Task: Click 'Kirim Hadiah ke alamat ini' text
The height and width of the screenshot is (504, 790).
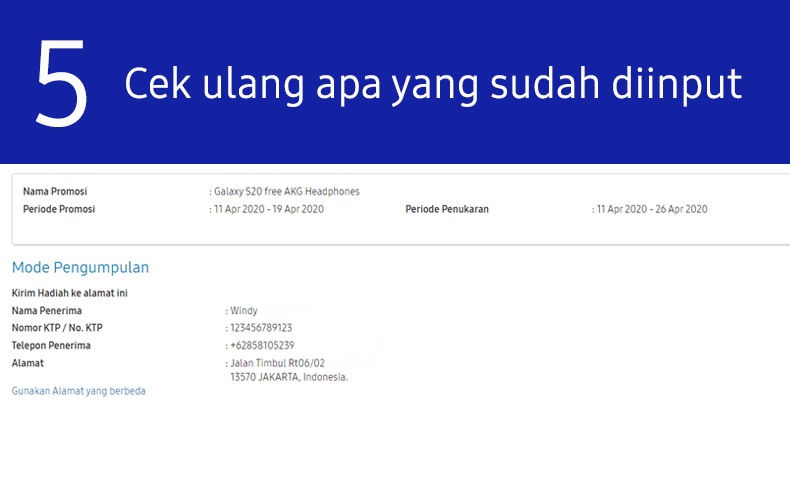Action: click(70, 293)
